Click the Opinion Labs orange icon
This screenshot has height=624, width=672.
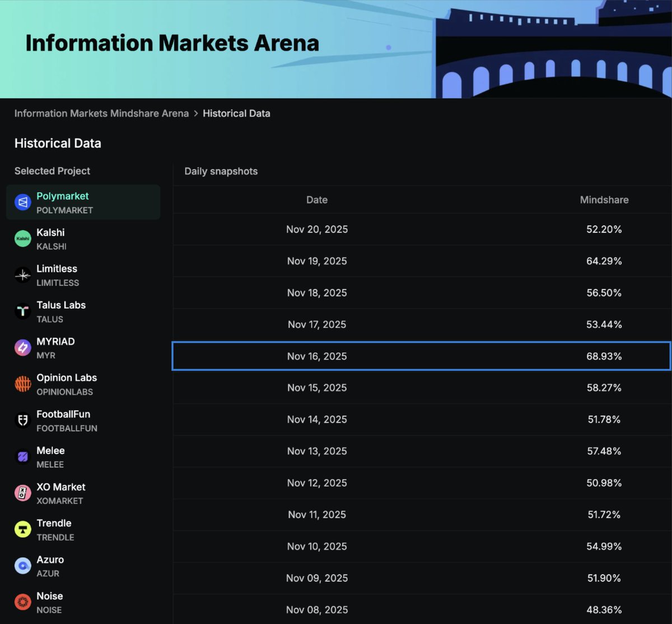click(22, 384)
